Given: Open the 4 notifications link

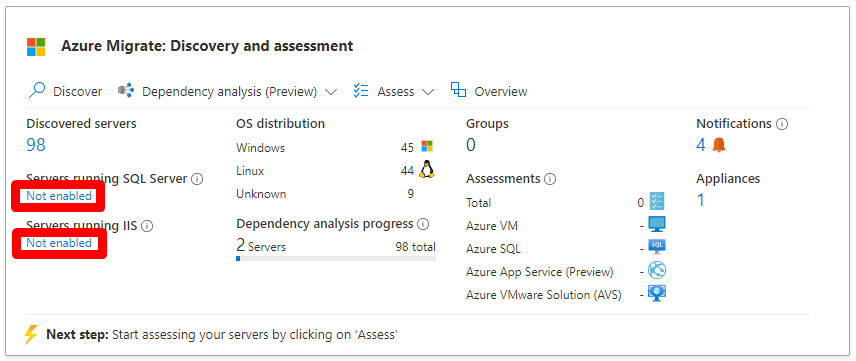Looking at the screenshot, I should tap(701, 145).
